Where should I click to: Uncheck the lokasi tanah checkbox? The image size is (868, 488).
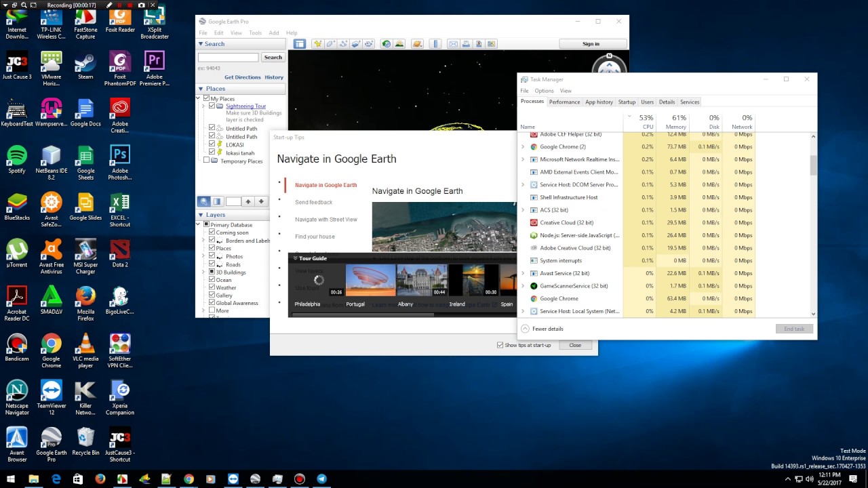click(212, 152)
